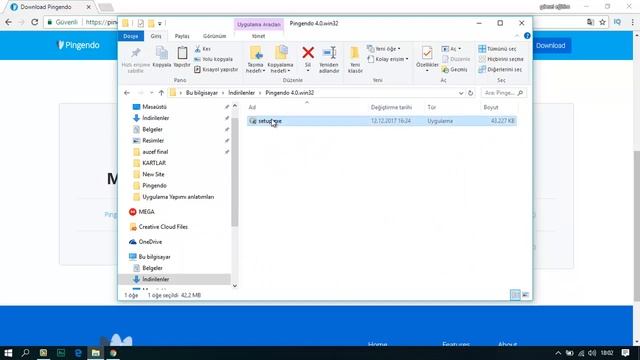
Task: Click Geçmiş history in ribbon
Action: [x=455, y=70]
